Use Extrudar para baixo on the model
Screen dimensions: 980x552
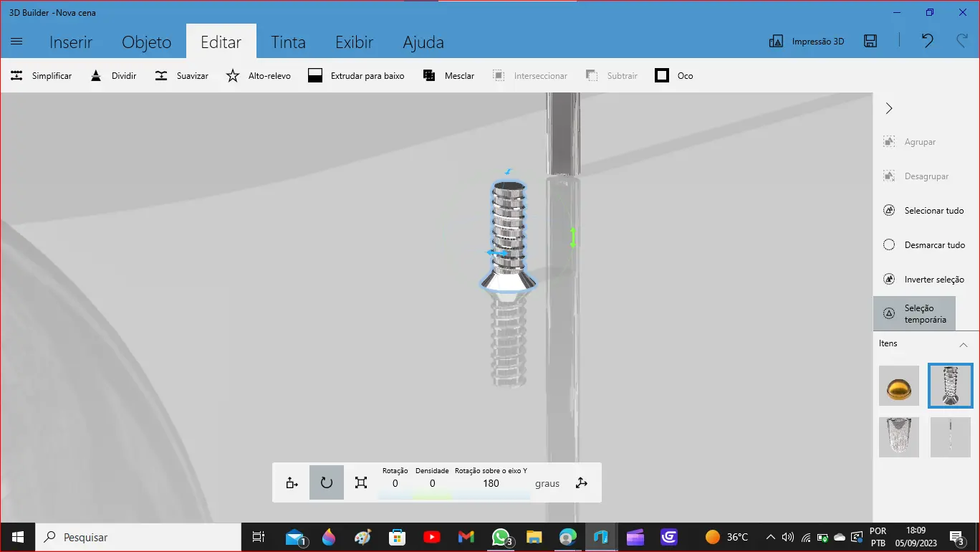(x=356, y=75)
